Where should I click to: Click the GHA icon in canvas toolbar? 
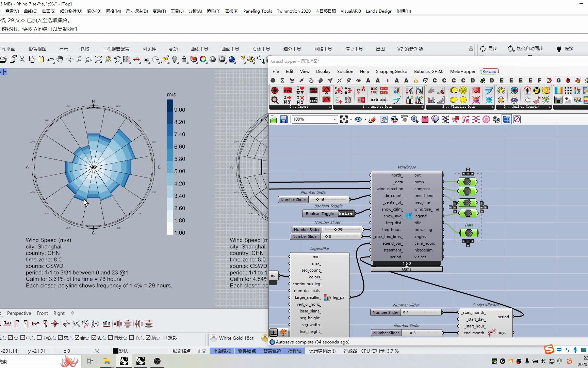[x=394, y=119]
